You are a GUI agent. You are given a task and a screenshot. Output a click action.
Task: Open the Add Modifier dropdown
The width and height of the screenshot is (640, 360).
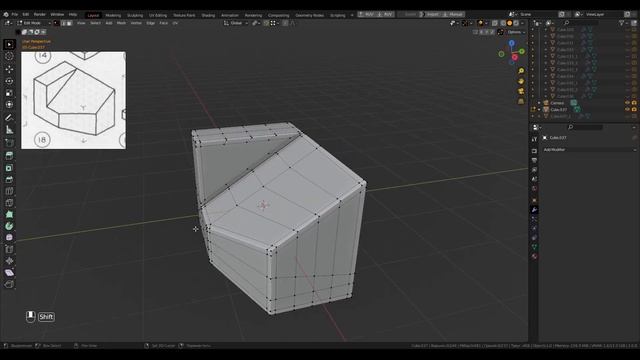[589, 150]
